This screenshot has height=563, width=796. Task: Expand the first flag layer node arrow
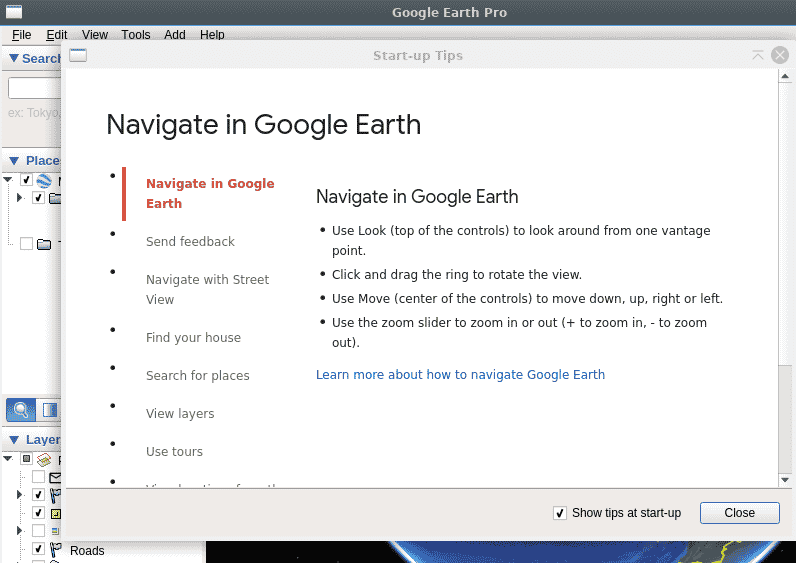(19, 494)
